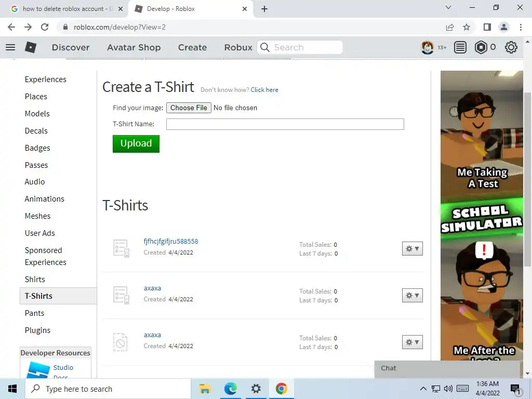Open the Chrome profile icon

504,27
